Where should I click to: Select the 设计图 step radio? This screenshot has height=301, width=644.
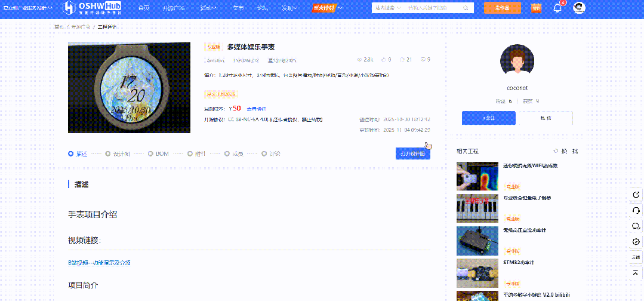(x=107, y=154)
